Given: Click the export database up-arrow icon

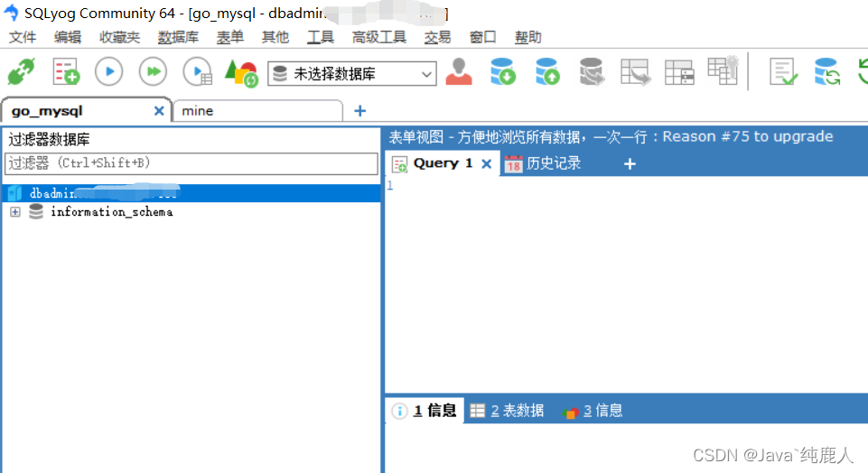Looking at the screenshot, I should 547,72.
